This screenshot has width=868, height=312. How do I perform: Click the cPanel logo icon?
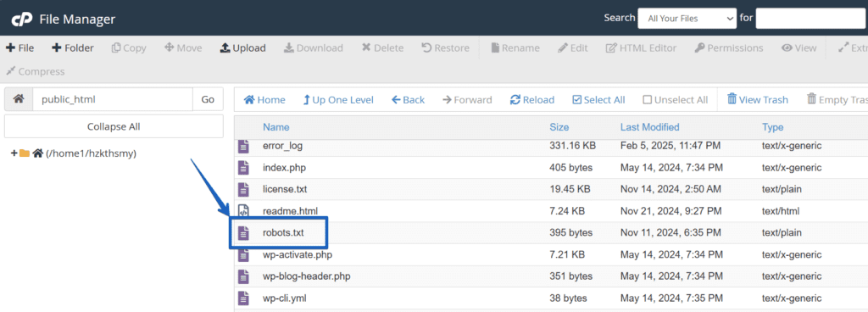coord(21,19)
